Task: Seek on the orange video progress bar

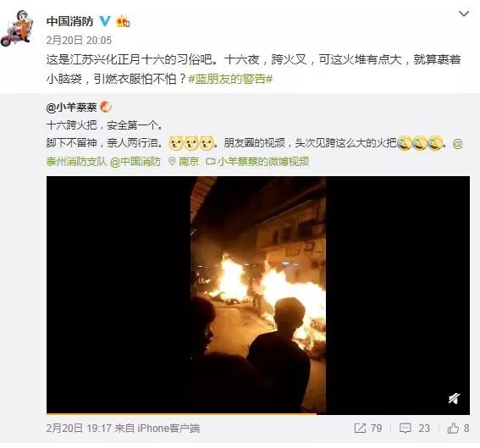Action: (x=258, y=414)
